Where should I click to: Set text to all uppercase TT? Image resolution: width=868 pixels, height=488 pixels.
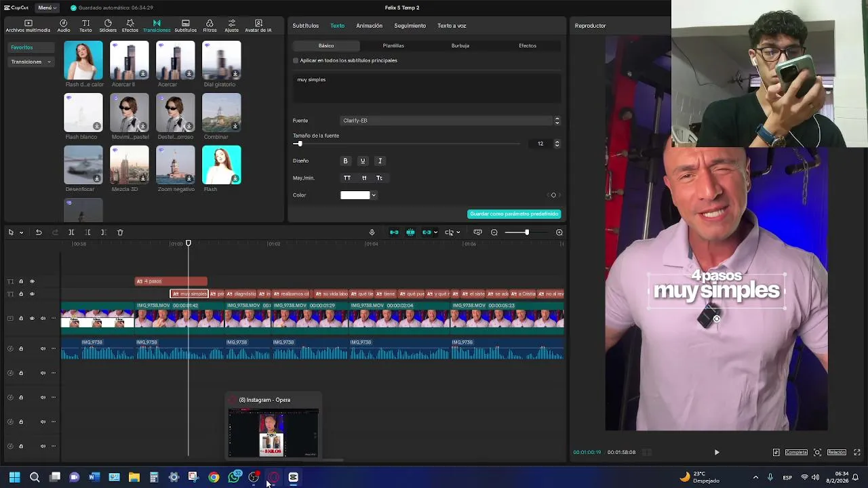(x=347, y=178)
